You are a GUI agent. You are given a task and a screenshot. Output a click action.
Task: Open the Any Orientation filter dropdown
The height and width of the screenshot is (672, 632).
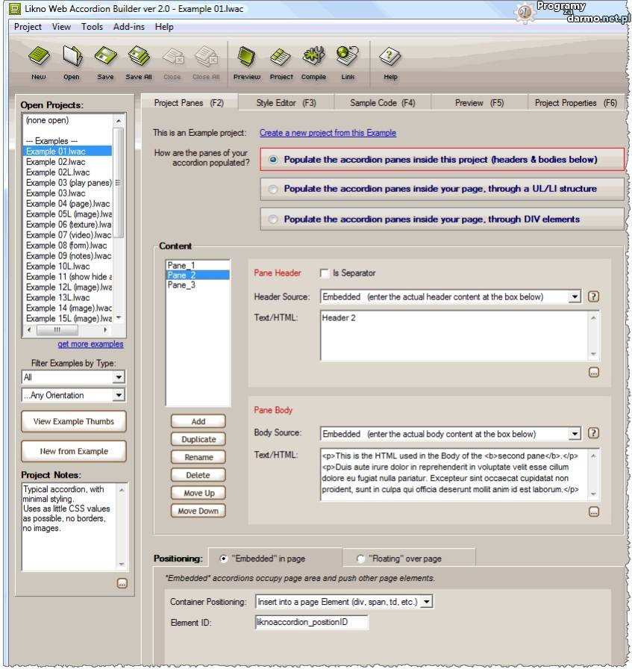click(119, 395)
